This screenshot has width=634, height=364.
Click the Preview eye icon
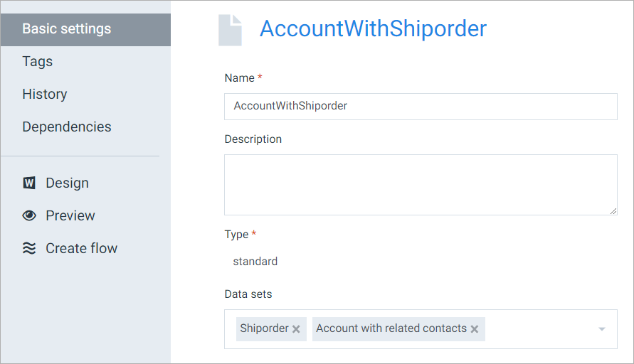(29, 215)
